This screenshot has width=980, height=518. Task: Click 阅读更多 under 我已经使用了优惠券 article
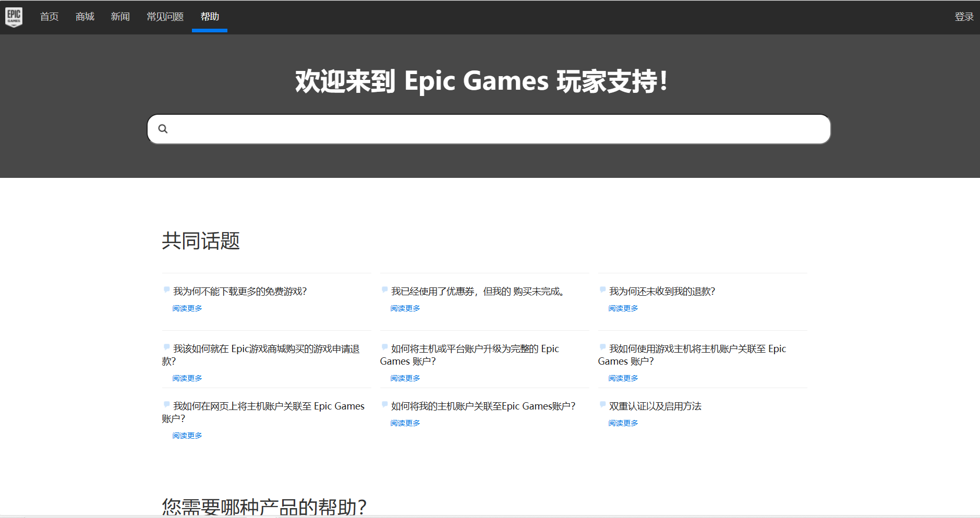coord(405,308)
